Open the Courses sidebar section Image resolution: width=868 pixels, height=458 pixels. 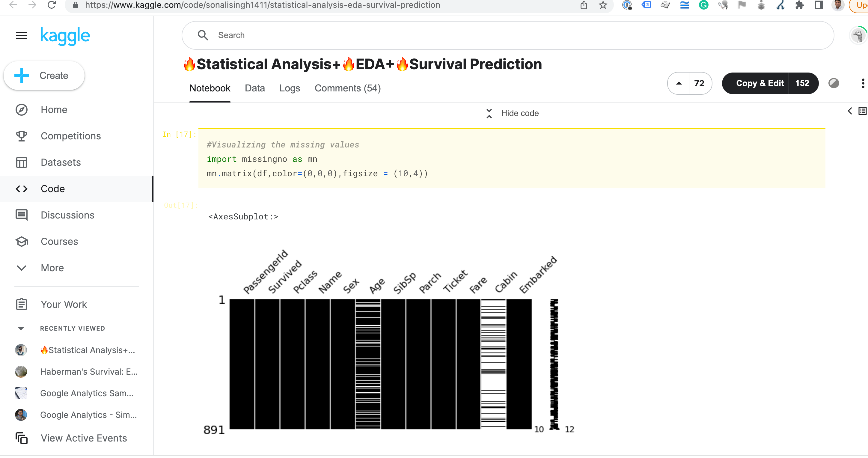click(21, 241)
